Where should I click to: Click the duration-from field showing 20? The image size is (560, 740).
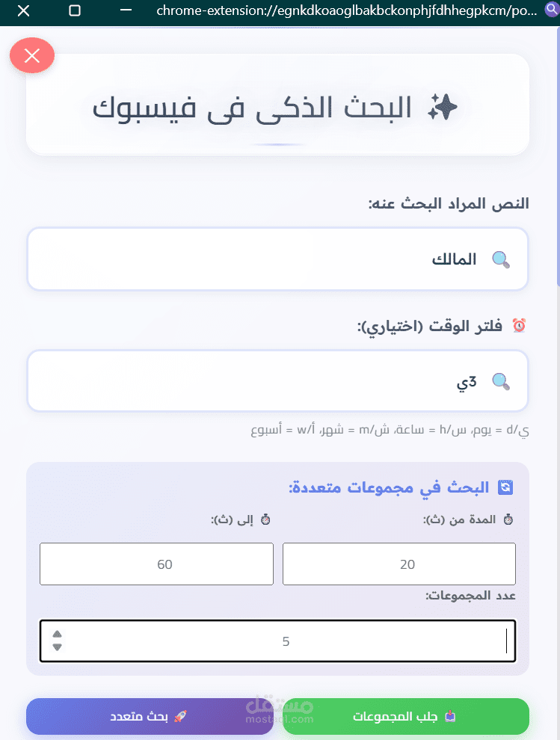click(399, 564)
